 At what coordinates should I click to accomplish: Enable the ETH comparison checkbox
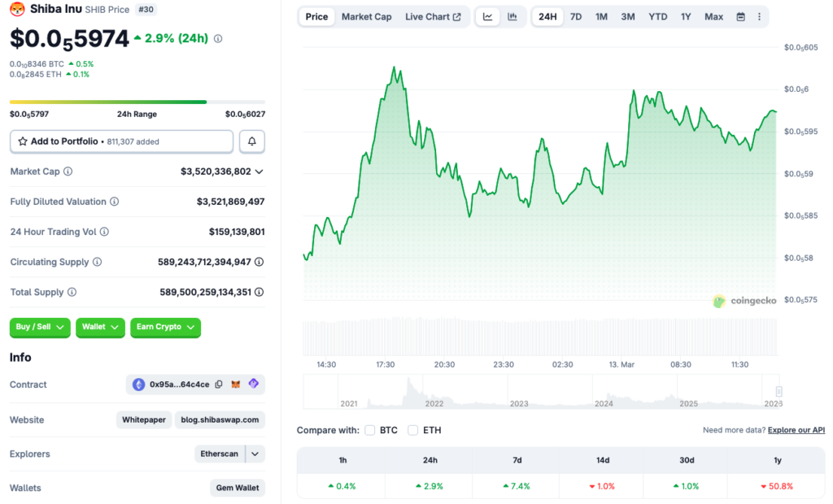[x=412, y=430]
